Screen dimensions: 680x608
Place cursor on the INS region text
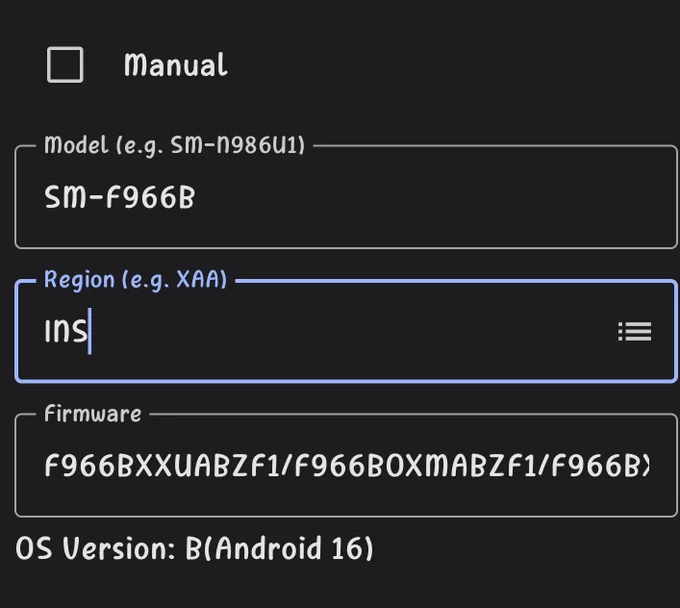pos(66,331)
